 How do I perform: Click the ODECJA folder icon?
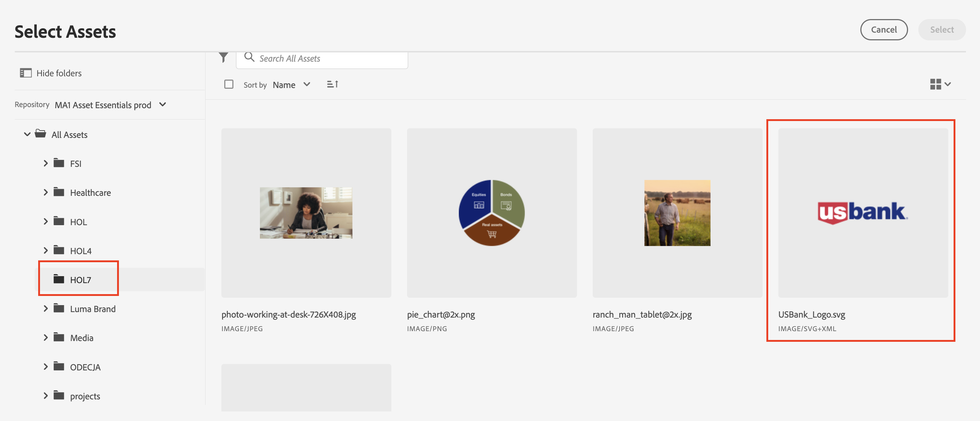click(59, 366)
